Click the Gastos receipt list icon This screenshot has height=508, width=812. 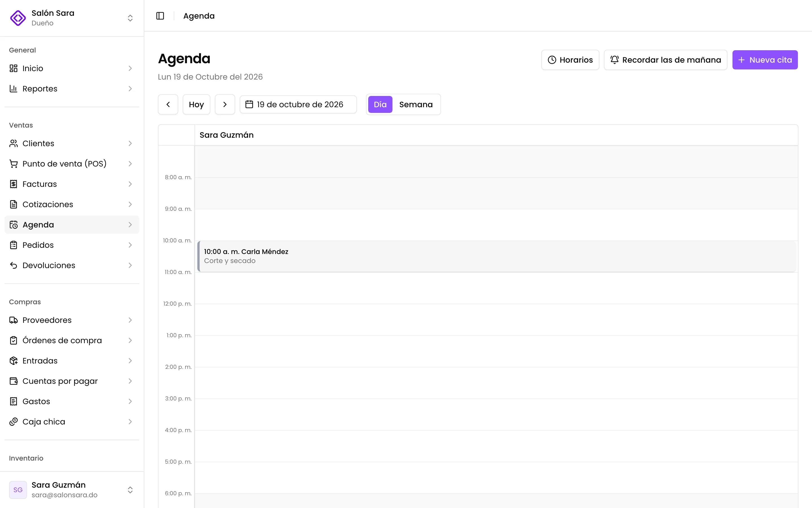14,402
